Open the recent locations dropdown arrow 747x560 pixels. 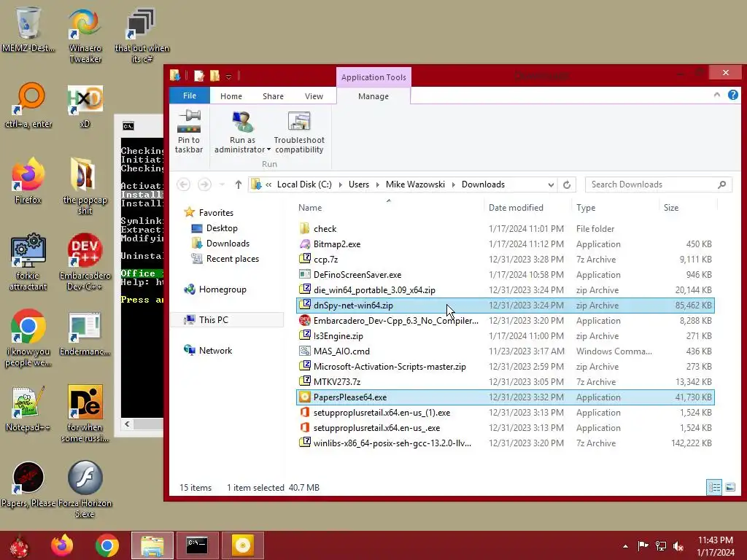(222, 184)
